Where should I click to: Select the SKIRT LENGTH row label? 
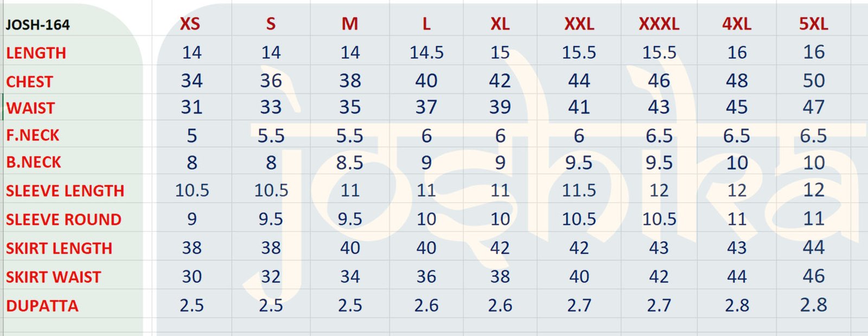coord(59,248)
